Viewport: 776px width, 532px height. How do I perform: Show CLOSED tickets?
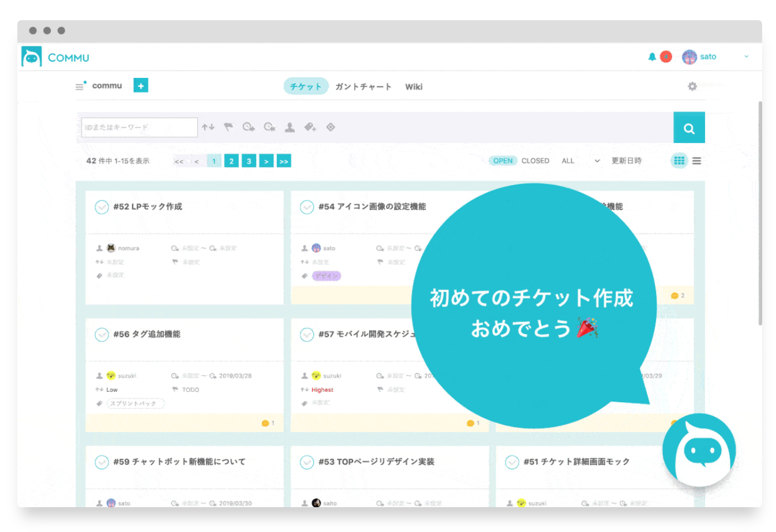coord(535,161)
